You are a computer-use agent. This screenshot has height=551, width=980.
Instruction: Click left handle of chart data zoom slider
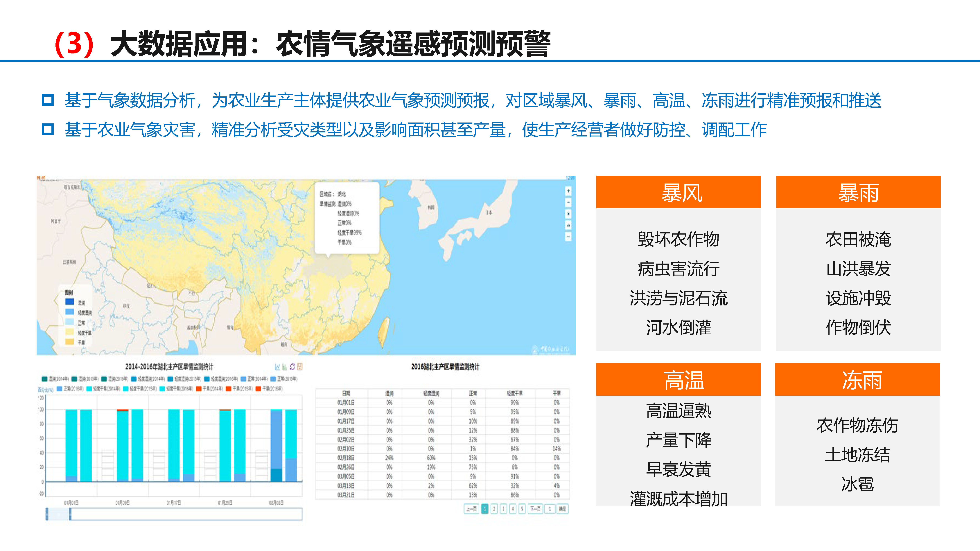coord(47,514)
